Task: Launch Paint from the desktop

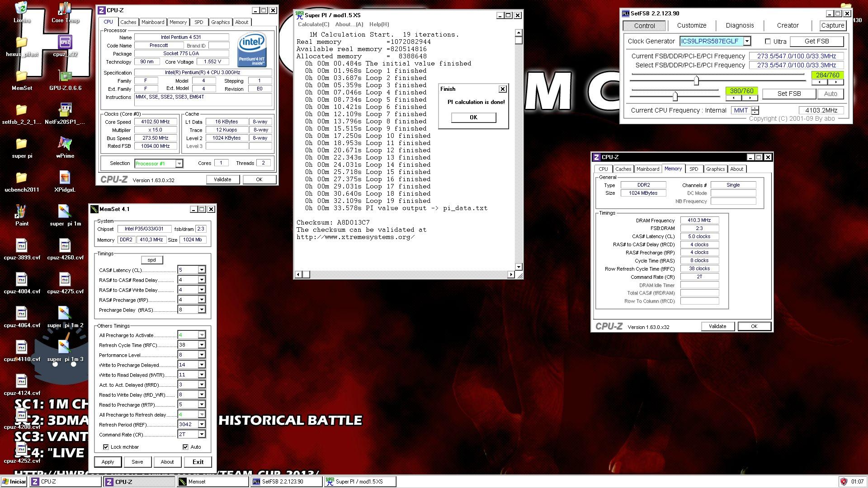Action: point(22,216)
